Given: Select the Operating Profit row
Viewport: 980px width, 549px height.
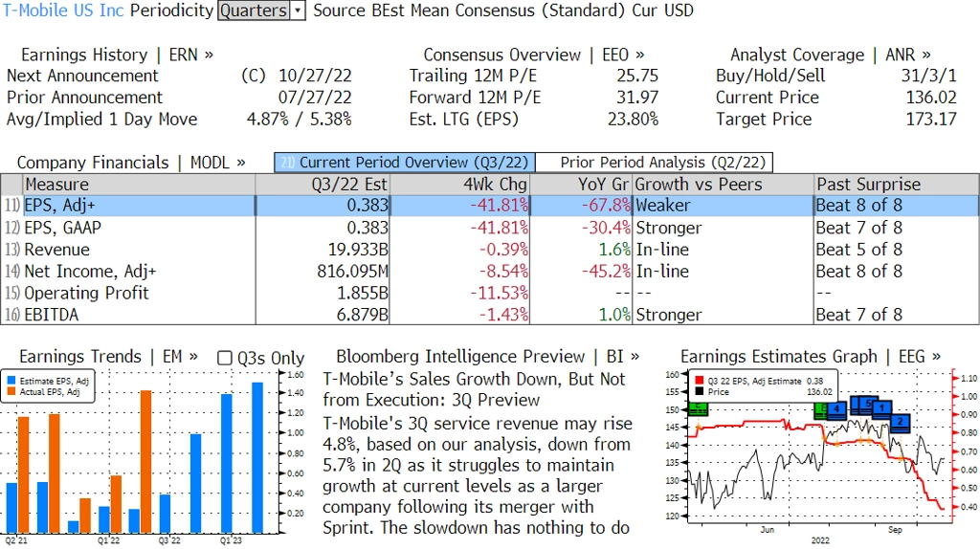Looking at the screenshot, I should (489, 293).
